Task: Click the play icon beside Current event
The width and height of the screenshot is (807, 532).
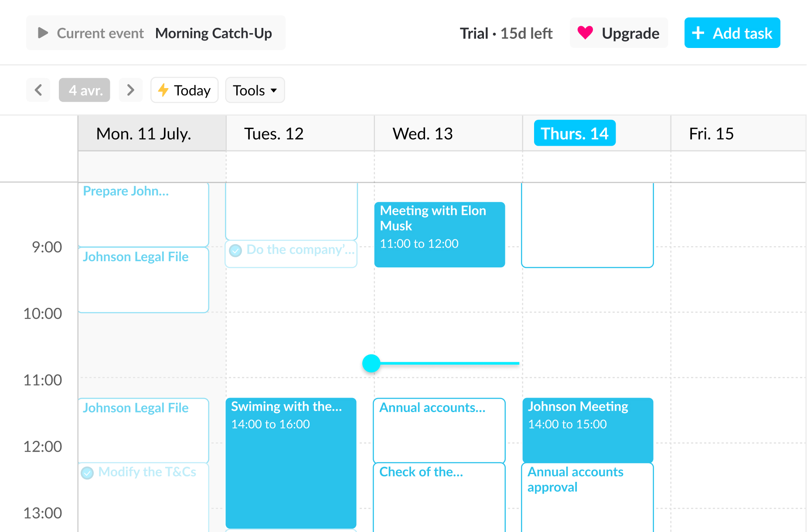Action: pos(43,33)
